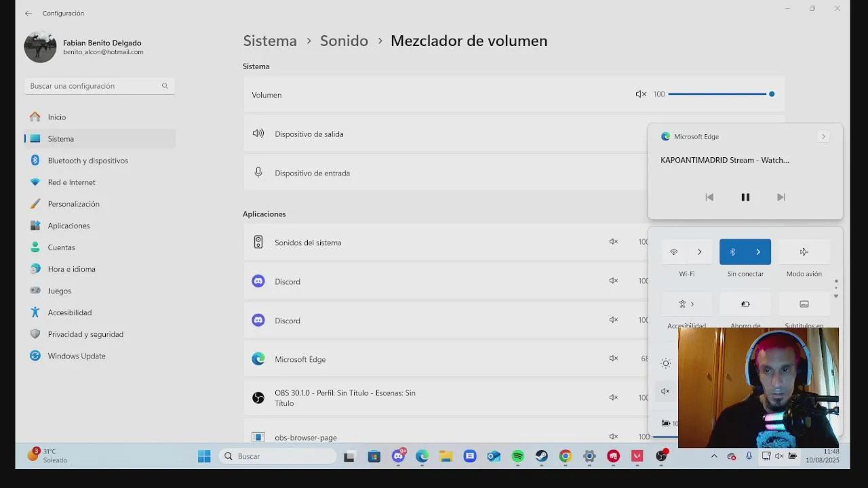This screenshot has width=868, height=488.
Task: Open Aplicaciones settings page
Action: tap(100, 226)
